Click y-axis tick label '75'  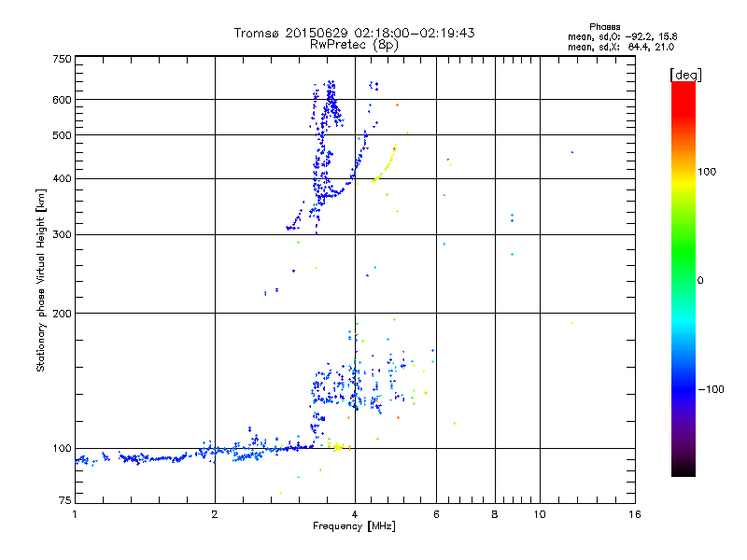pos(65,500)
